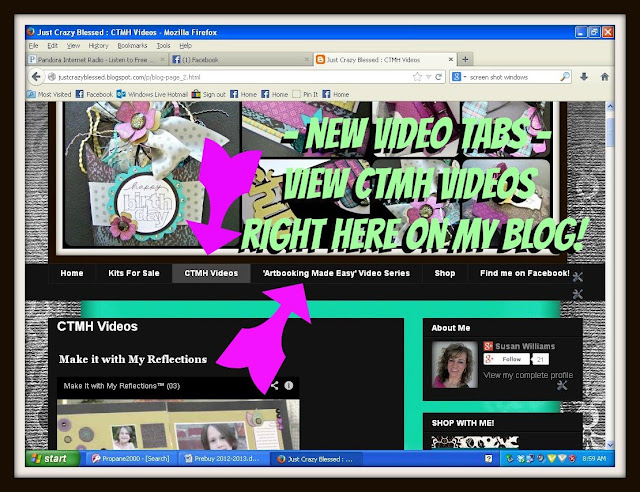
Task: Click the Google+ Follow button
Action: pyautogui.click(x=507, y=359)
